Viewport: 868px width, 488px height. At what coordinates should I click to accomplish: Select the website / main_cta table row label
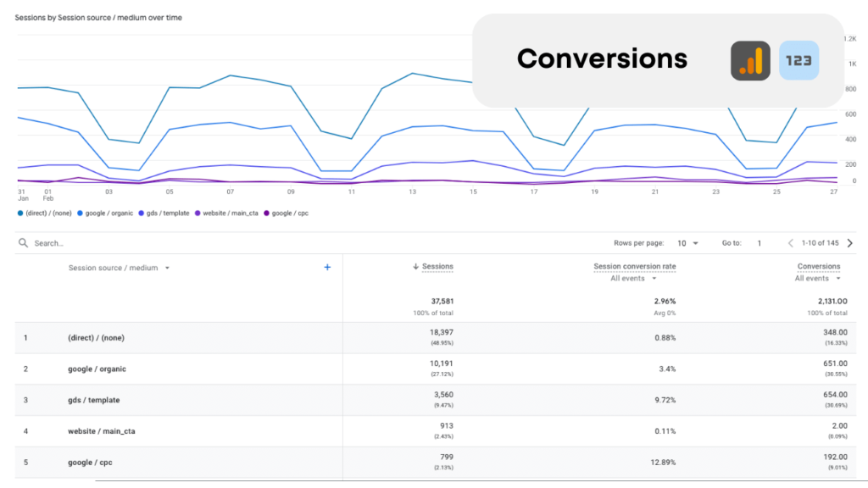tap(102, 431)
